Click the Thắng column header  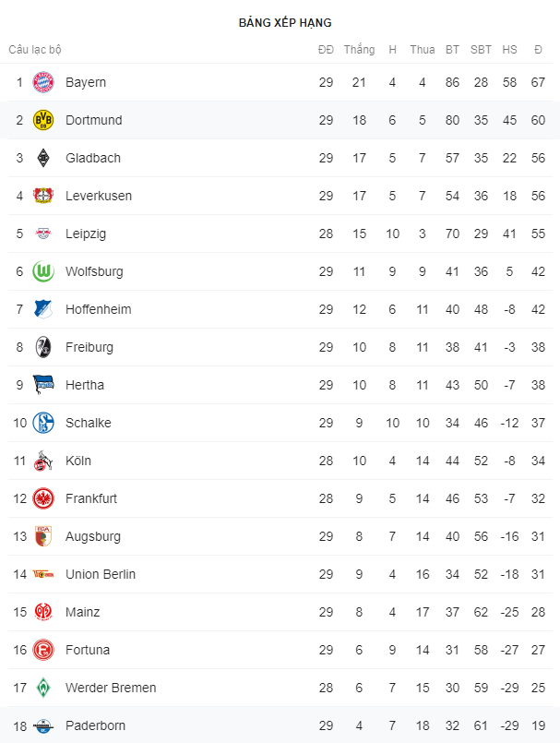click(360, 49)
